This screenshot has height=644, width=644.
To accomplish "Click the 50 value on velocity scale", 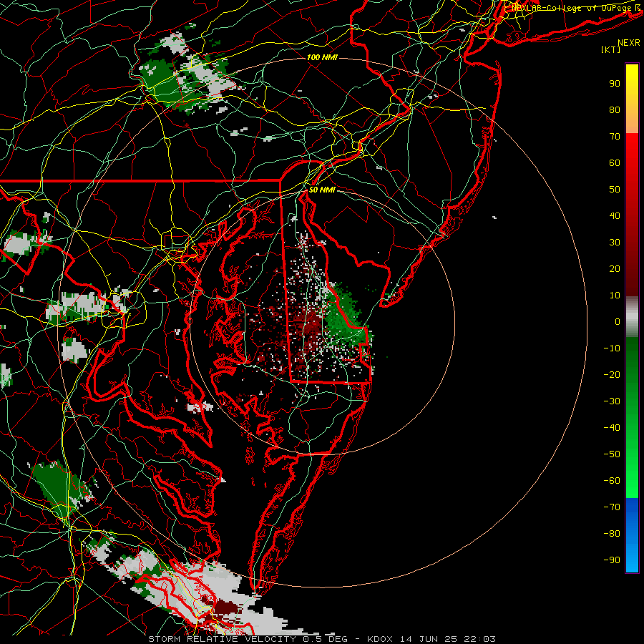I will [x=615, y=190].
